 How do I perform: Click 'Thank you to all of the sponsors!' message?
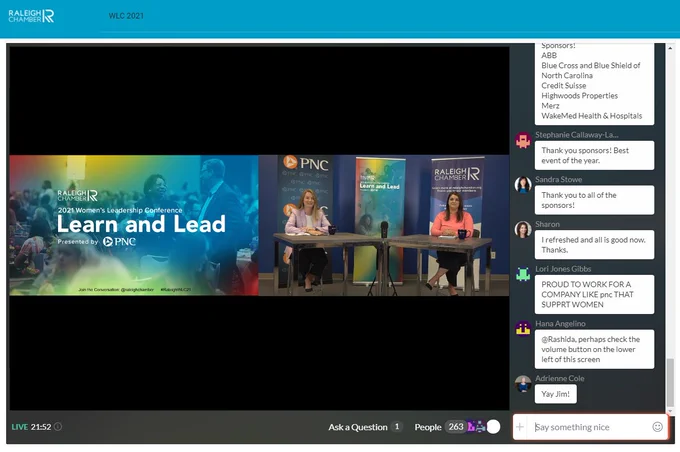594,200
